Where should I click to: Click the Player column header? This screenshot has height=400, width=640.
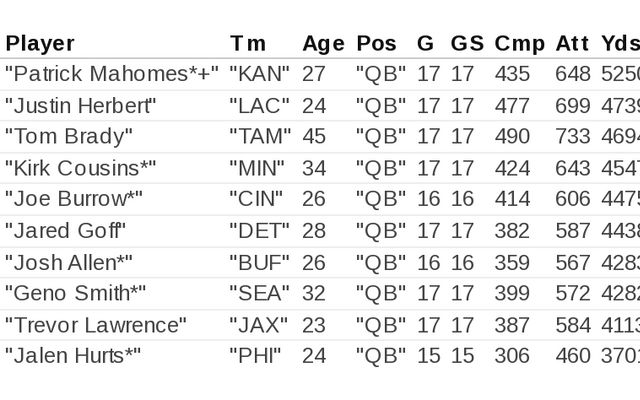click(40, 44)
